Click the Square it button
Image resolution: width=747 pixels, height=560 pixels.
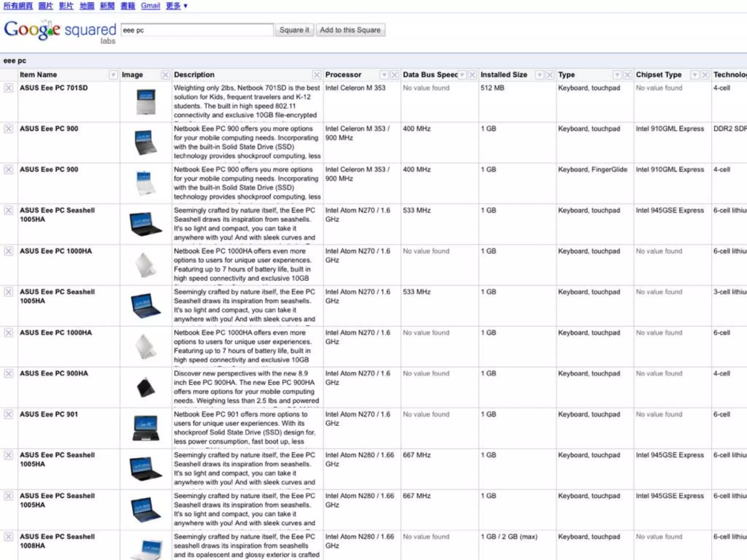coord(294,30)
